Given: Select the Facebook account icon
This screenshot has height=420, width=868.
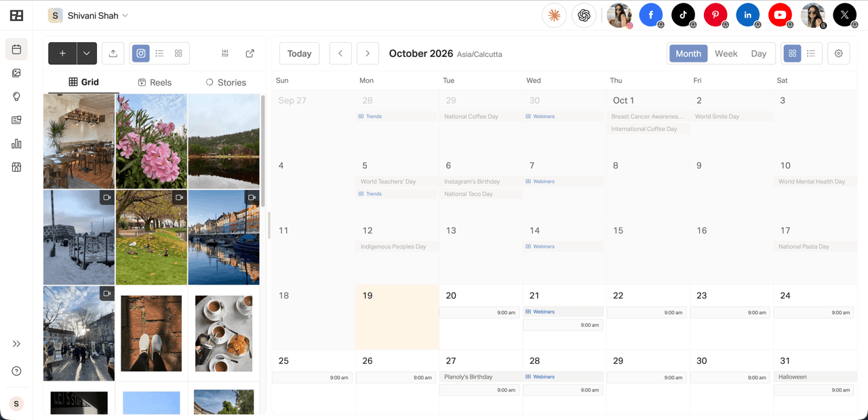Looking at the screenshot, I should pos(651,15).
